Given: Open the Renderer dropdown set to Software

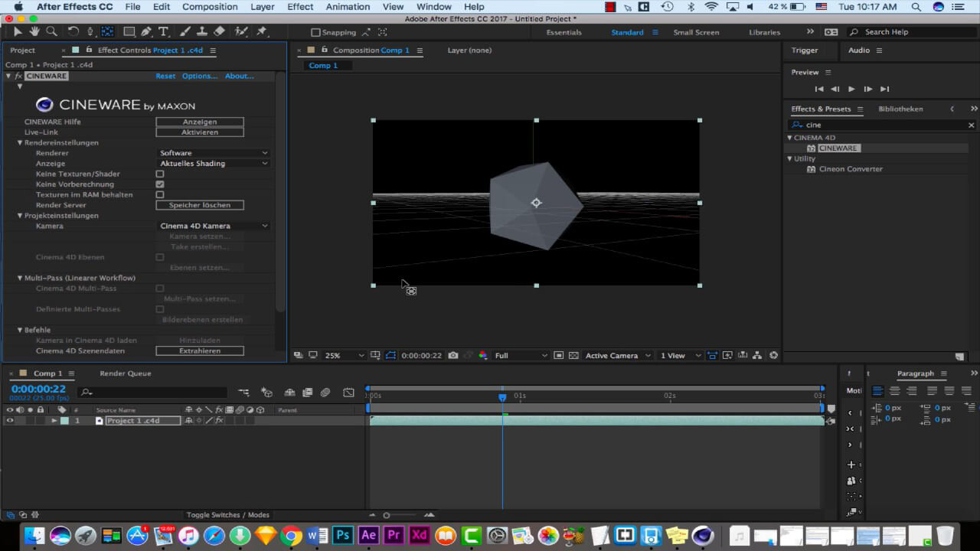Looking at the screenshot, I should [x=213, y=153].
